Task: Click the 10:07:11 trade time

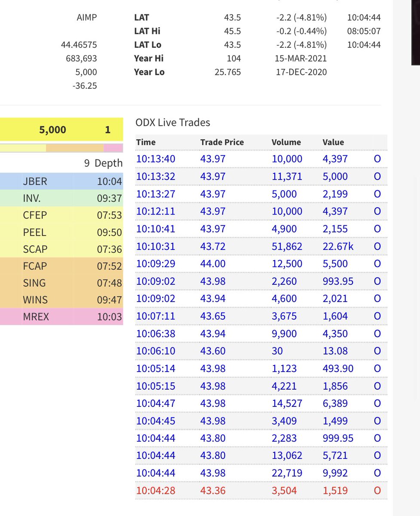Action: (x=156, y=316)
